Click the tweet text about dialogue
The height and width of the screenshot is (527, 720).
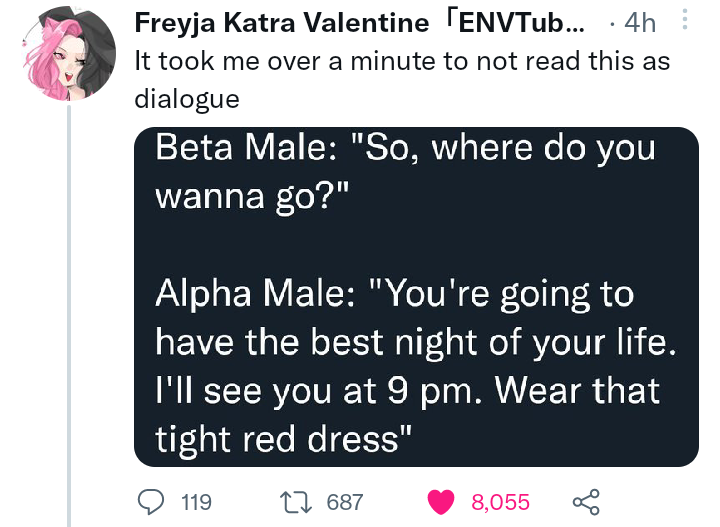402,79
